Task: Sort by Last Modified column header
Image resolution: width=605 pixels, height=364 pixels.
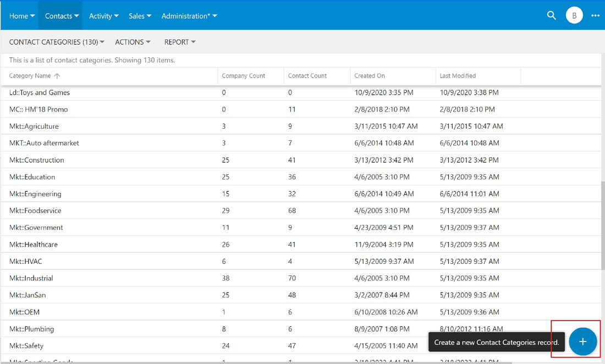Action: 458,76
